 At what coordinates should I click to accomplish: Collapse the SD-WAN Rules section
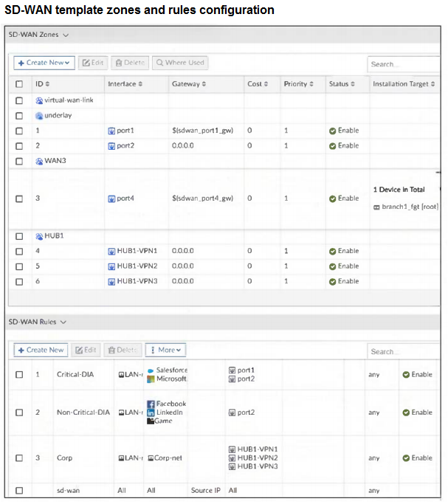pos(64,322)
